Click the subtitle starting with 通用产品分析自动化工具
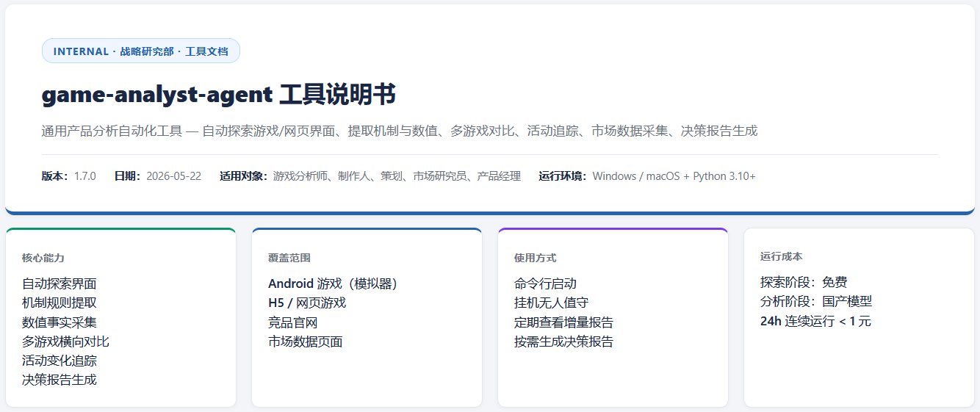The image size is (980, 412). pos(400,131)
